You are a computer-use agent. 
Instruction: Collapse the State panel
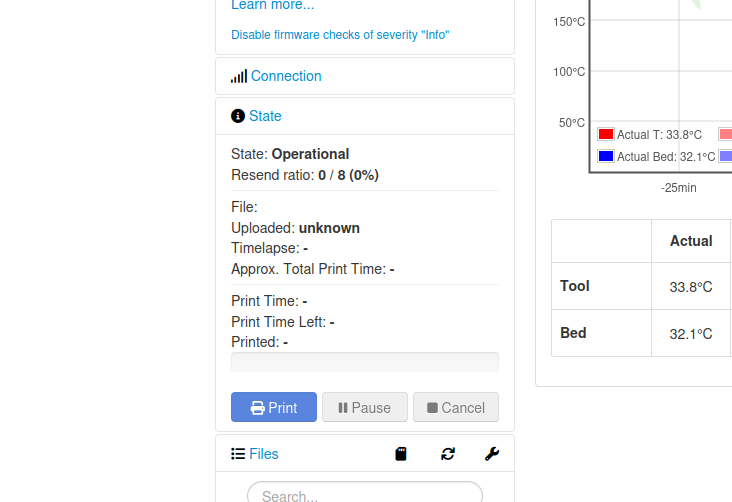tap(266, 116)
